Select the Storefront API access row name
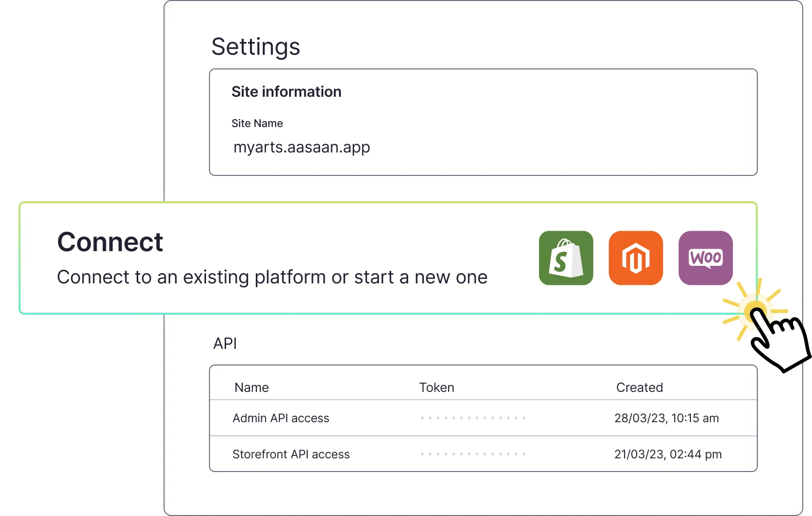 coord(291,454)
